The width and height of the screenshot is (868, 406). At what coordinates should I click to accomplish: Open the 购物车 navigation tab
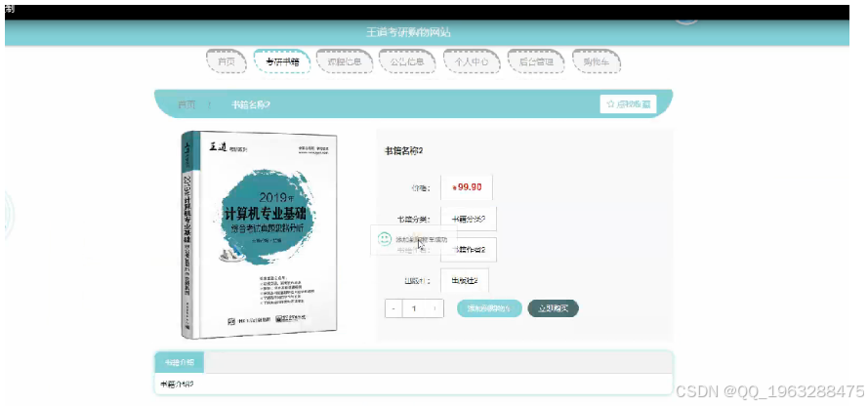pos(597,61)
